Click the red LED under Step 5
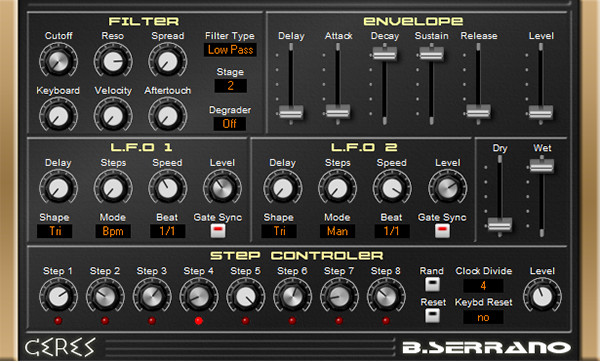 click(x=245, y=321)
